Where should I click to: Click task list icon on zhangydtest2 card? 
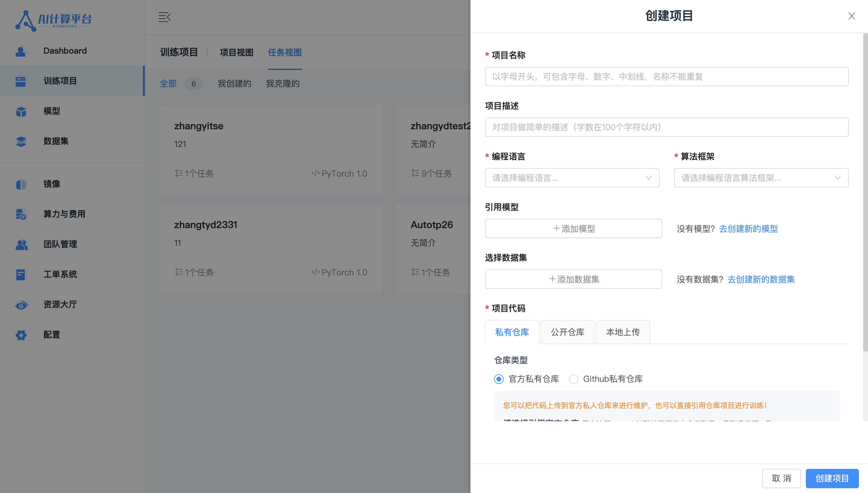point(415,173)
